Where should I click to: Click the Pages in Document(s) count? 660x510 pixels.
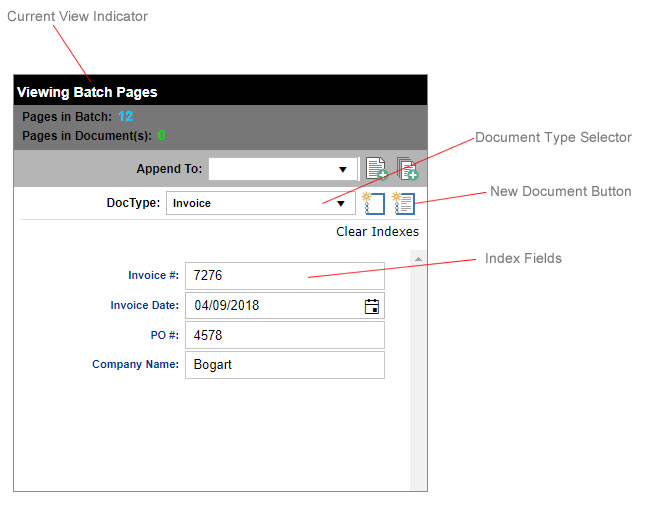click(x=161, y=135)
